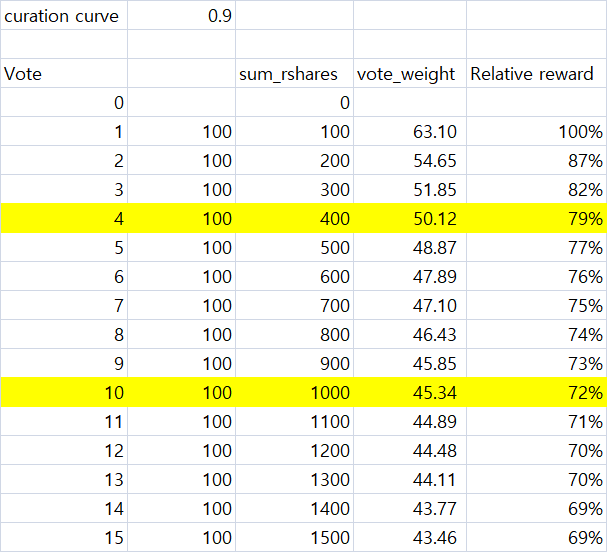Screen dimensions: 607x552
Task: Select the vote_weight cell 44.89
Action: [410, 422]
